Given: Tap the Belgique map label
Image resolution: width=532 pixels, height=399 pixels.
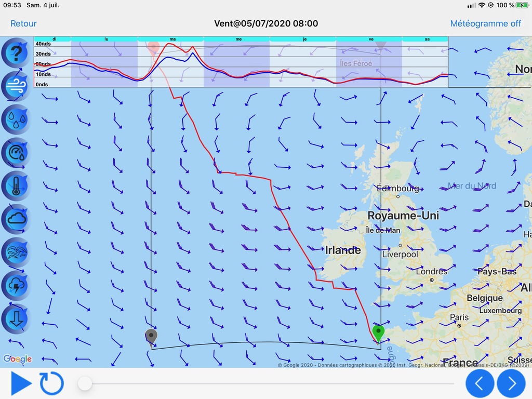Looking at the screenshot, I should [x=485, y=298].
